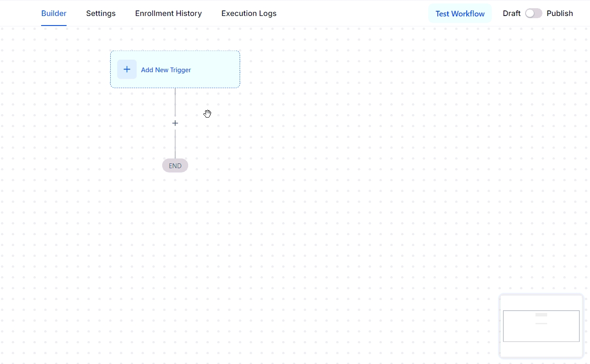Click the small line under minimap trigger block
The height and width of the screenshot is (364, 590).
click(541, 323)
